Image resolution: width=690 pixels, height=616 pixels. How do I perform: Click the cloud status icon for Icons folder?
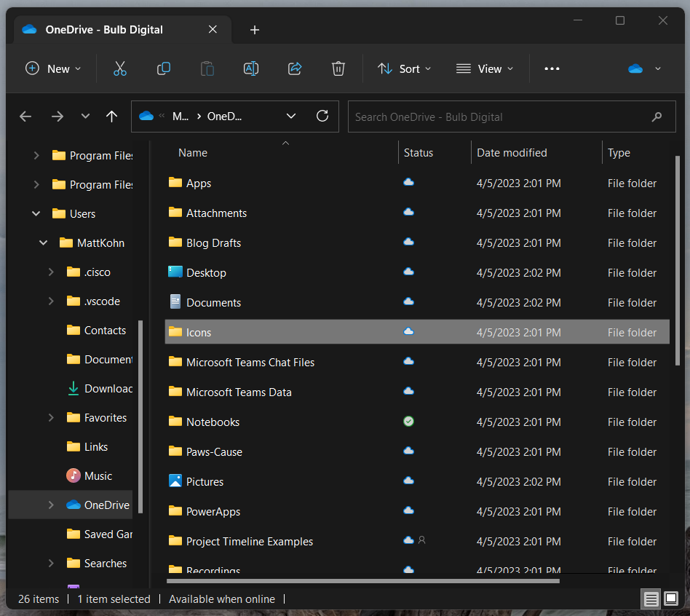(x=408, y=331)
